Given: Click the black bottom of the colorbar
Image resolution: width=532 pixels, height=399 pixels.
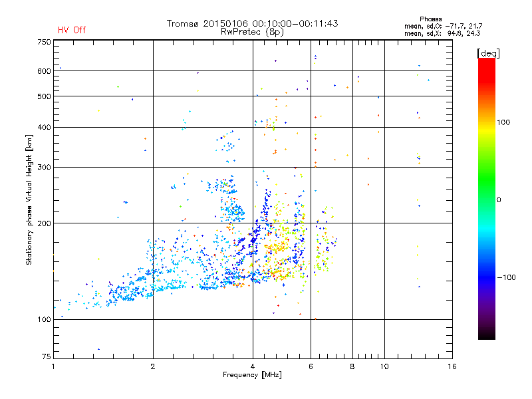Looking at the screenshot, I should pyautogui.click(x=487, y=334).
